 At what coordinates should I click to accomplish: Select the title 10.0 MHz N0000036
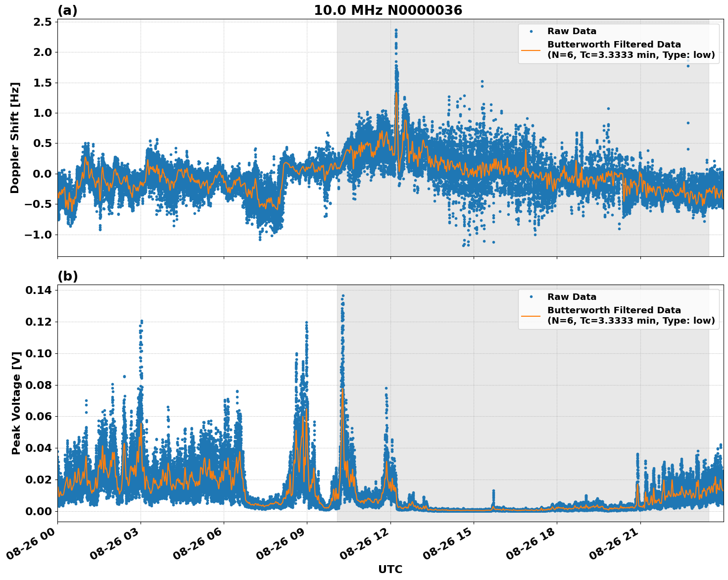click(x=389, y=10)
